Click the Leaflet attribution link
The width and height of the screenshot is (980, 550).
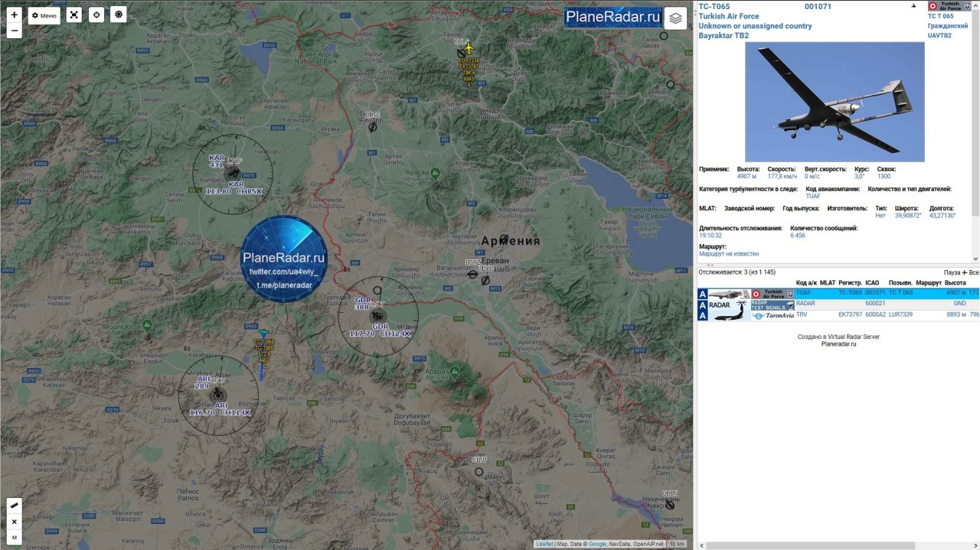(x=544, y=544)
